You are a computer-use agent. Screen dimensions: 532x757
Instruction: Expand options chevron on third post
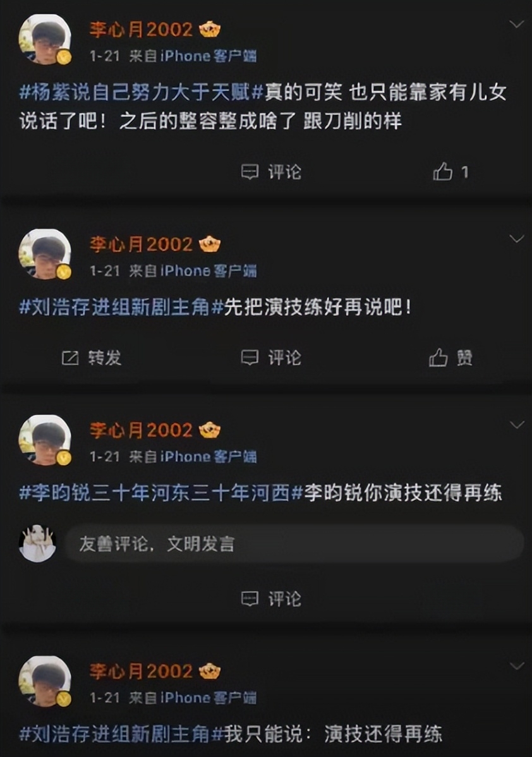point(517,425)
